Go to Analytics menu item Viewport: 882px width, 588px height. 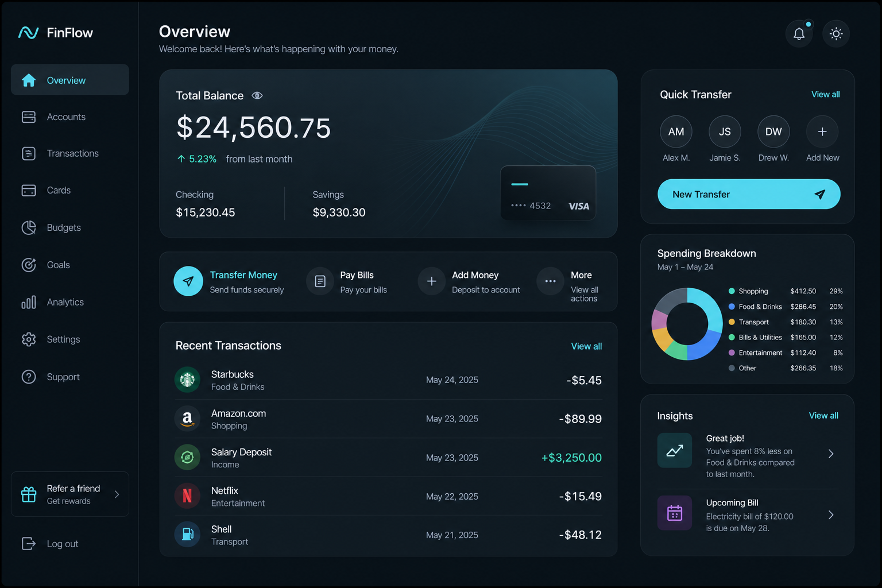70,302
